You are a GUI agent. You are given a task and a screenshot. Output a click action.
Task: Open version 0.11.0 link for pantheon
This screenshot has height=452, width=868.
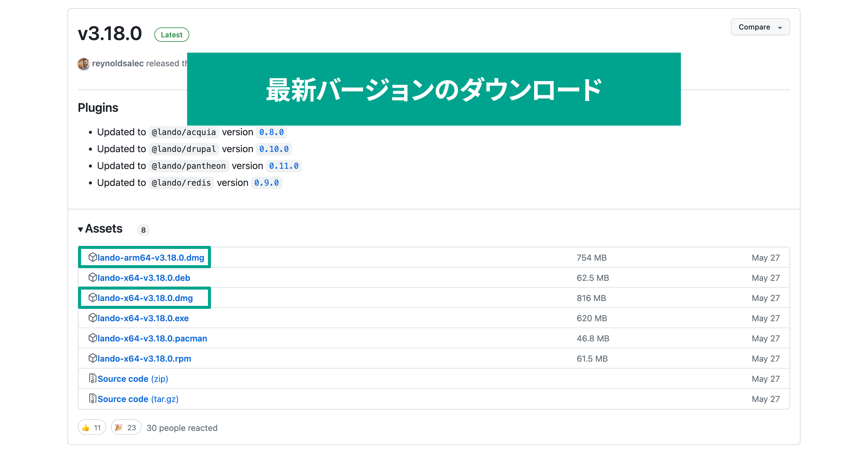[x=284, y=166]
